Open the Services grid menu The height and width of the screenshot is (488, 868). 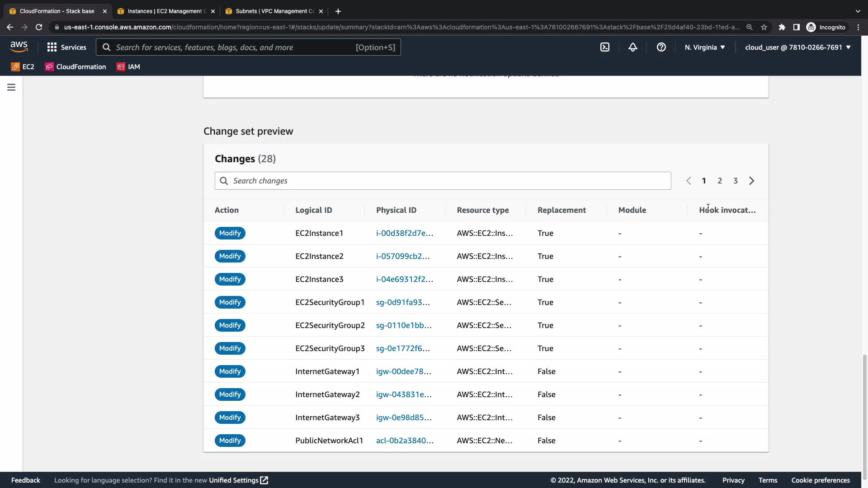(x=66, y=47)
